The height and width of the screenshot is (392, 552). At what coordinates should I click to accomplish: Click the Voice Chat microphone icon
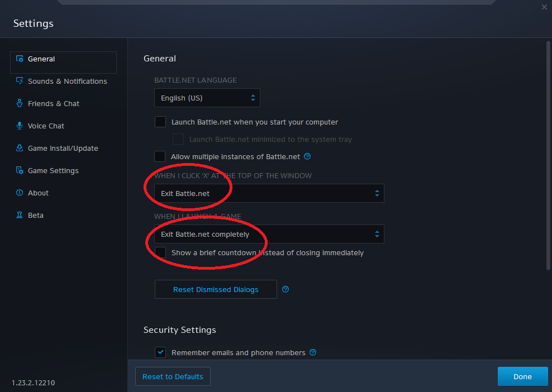[20, 126]
